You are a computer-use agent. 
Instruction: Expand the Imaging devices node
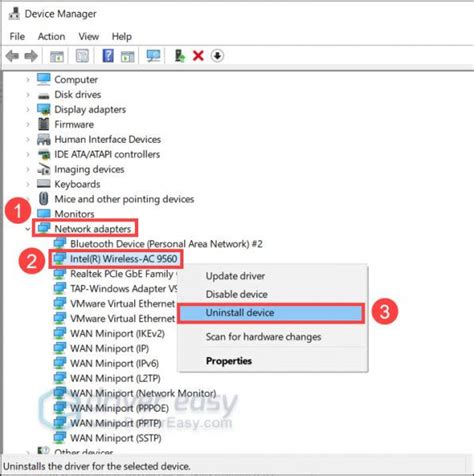[28, 169]
